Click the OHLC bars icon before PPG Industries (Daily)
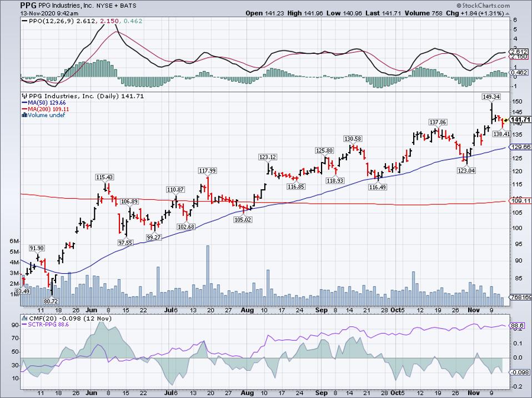The image size is (532, 398). click(x=24, y=96)
